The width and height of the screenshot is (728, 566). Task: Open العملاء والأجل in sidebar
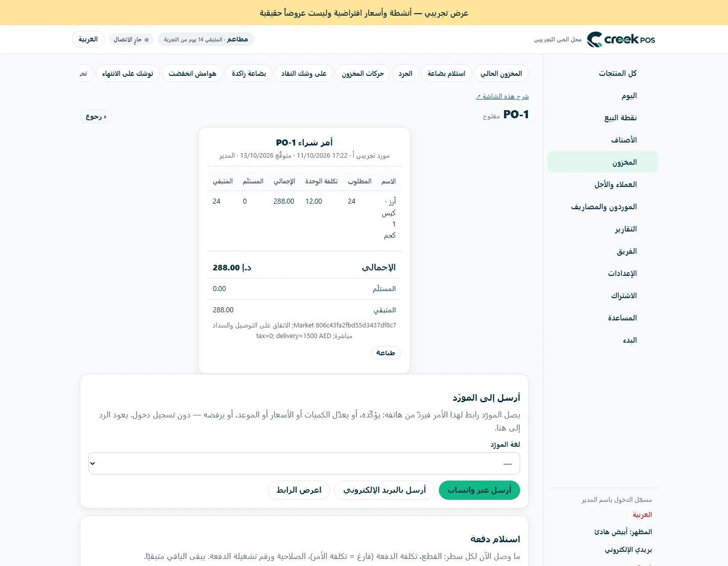[x=603, y=184]
